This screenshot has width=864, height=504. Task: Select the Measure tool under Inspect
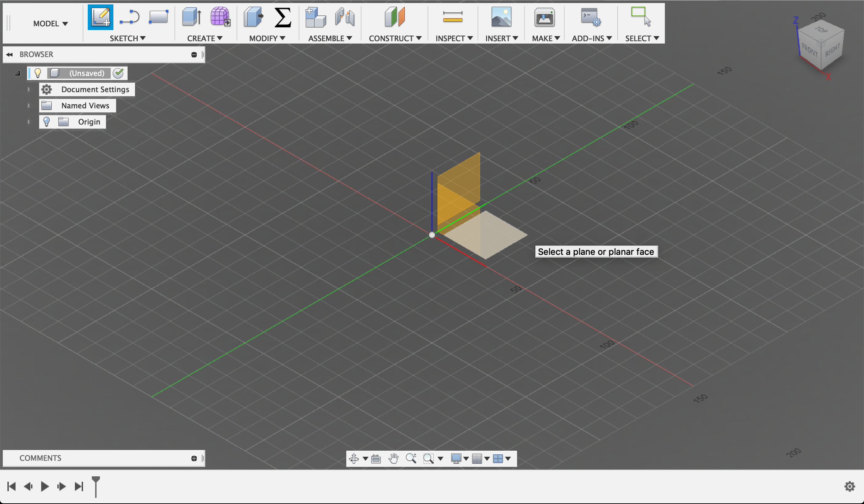pyautogui.click(x=453, y=17)
